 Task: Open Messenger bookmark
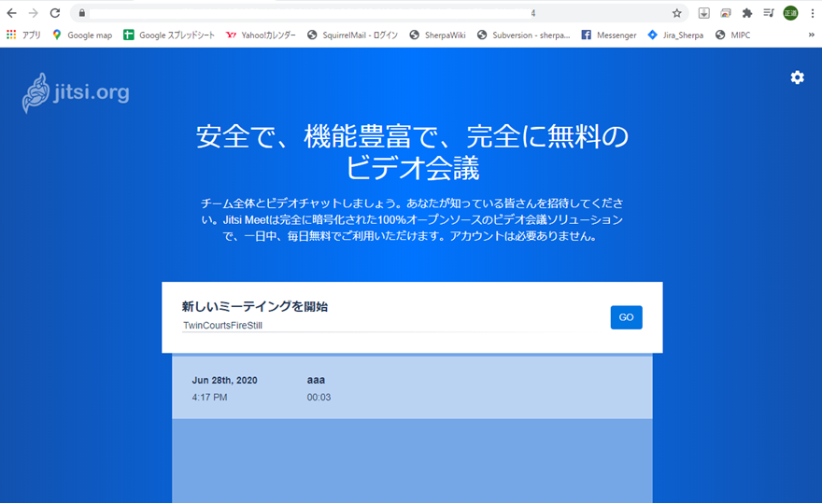[609, 35]
